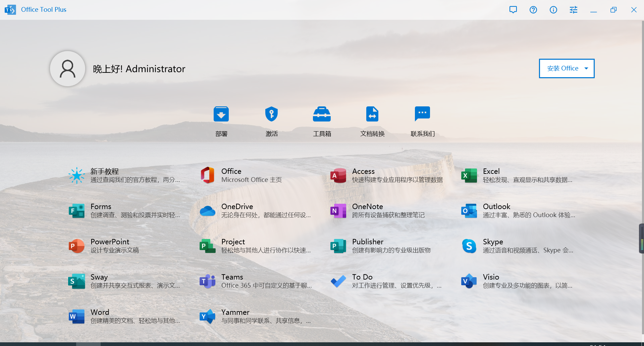This screenshot has height=346, width=644.
Task: Click the 新手教程 star icon
Action: pyautogui.click(x=76, y=176)
